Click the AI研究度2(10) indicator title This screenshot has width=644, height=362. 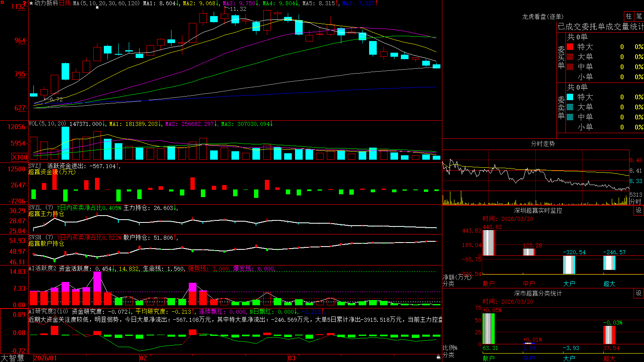click(49, 311)
